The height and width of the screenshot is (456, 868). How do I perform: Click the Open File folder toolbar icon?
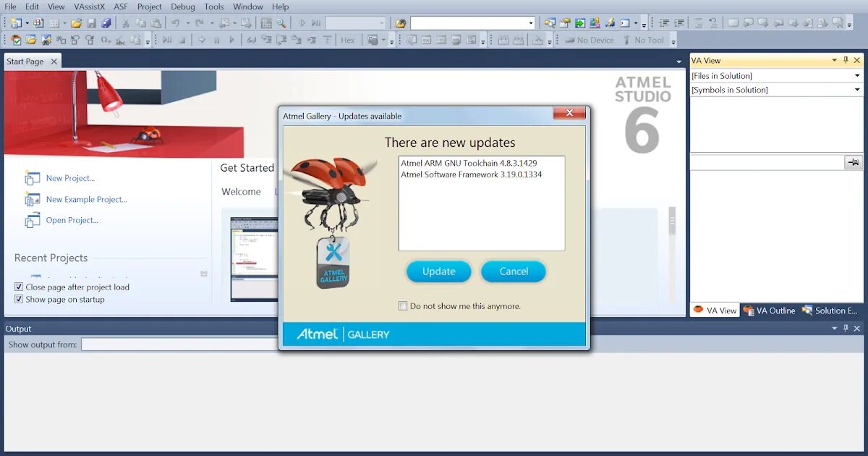76,23
